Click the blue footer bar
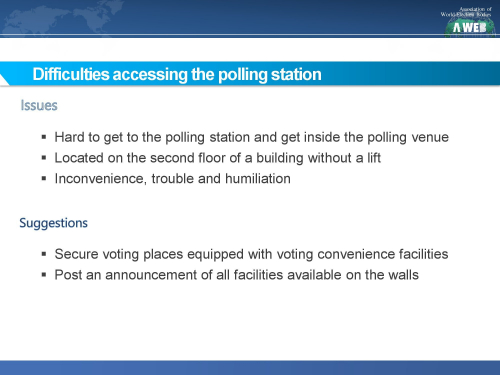 click(x=250, y=367)
